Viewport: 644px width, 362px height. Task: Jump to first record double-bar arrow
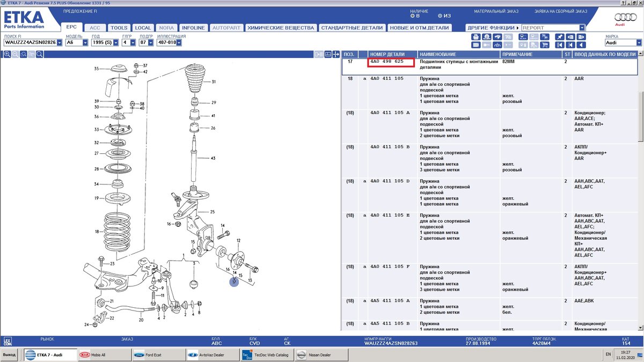pyautogui.click(x=560, y=45)
